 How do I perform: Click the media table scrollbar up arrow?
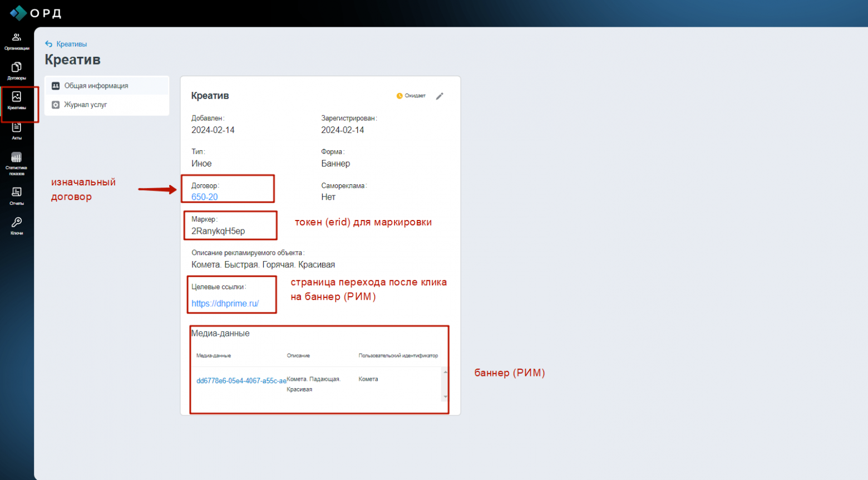click(445, 371)
